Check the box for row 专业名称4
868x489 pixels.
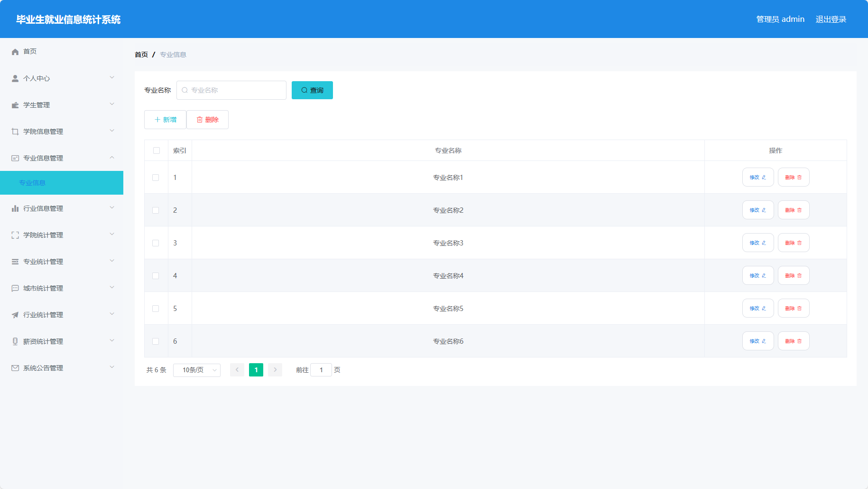click(156, 276)
